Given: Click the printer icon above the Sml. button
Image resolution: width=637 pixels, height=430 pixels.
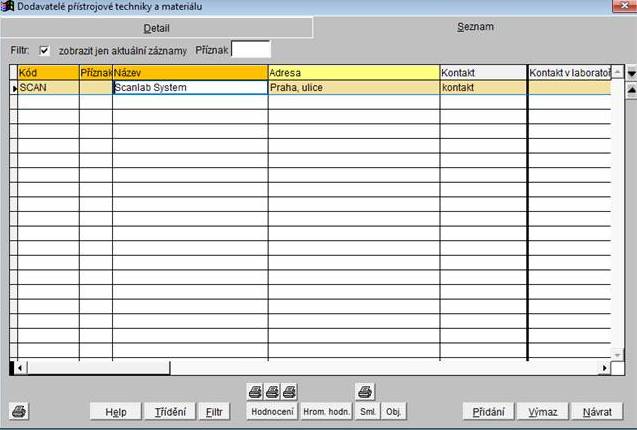Looking at the screenshot, I should 365,391.
